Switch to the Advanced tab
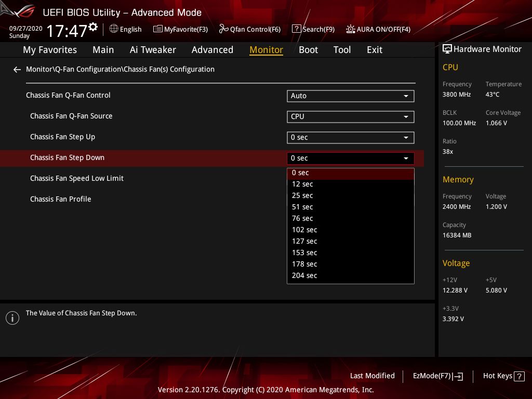This screenshot has height=399, width=532. click(212, 50)
